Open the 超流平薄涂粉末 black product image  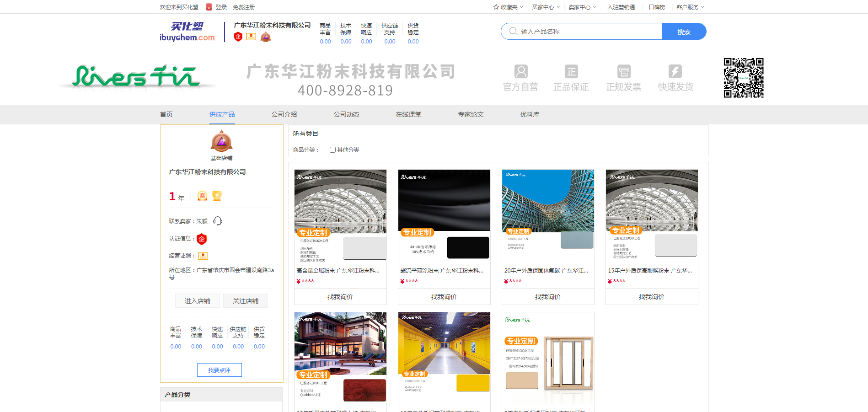444,216
